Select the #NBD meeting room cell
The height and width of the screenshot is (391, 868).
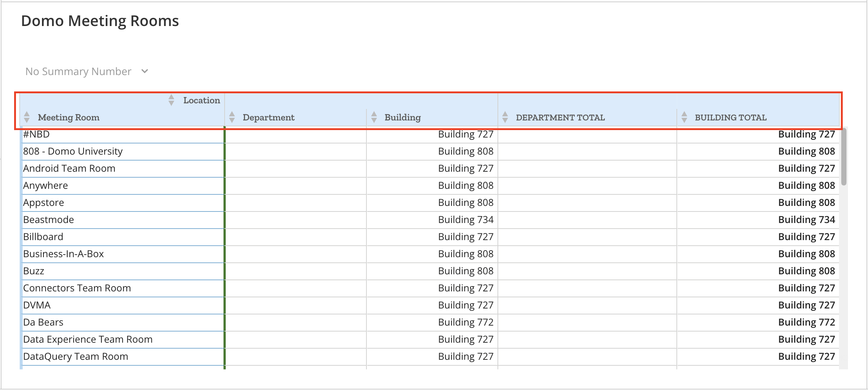click(x=36, y=134)
